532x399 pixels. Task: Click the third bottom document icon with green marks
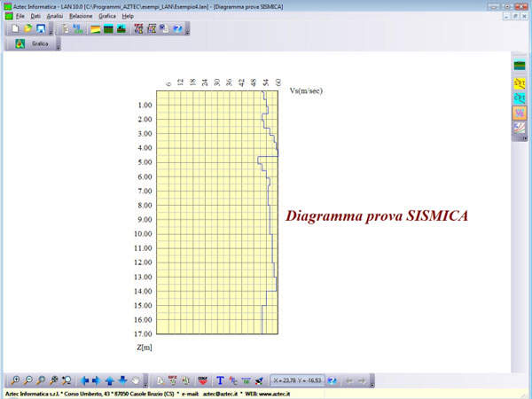pyautogui.click(x=185, y=380)
